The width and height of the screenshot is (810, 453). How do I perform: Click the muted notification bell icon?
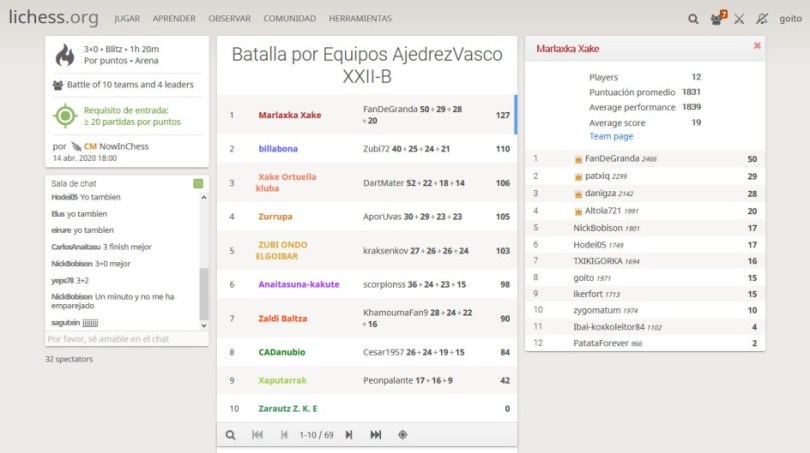click(762, 18)
